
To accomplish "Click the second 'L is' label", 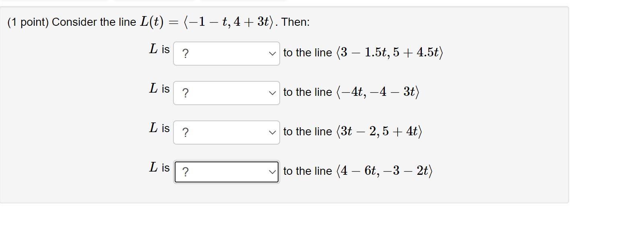I will [159, 89].
